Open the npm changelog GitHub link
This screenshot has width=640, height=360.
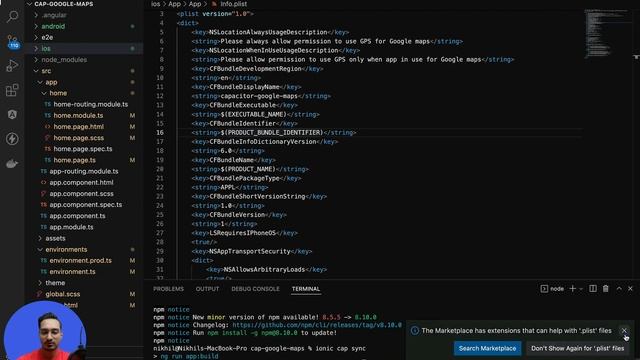317,325
